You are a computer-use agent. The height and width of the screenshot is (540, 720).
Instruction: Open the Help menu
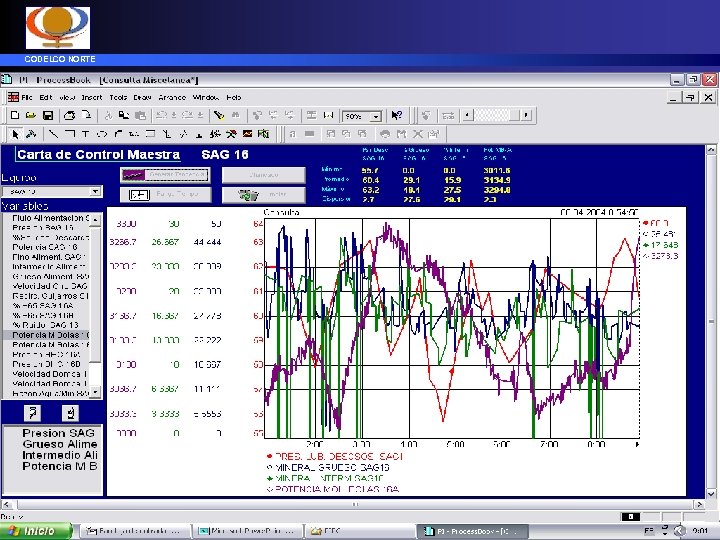(x=234, y=97)
